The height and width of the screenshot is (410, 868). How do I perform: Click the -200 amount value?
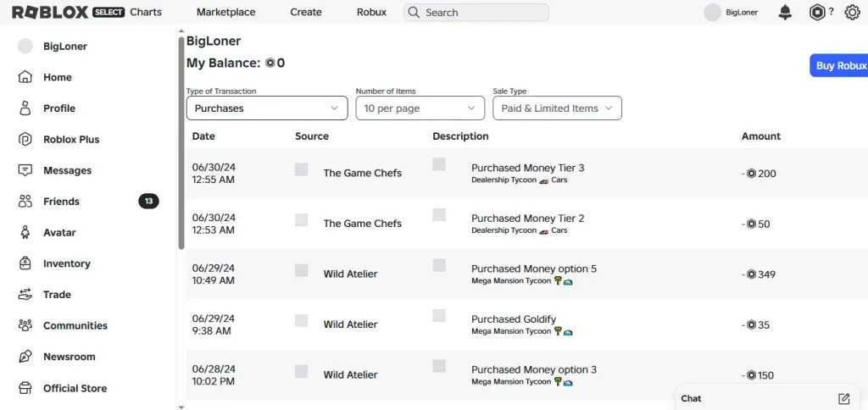tap(759, 174)
